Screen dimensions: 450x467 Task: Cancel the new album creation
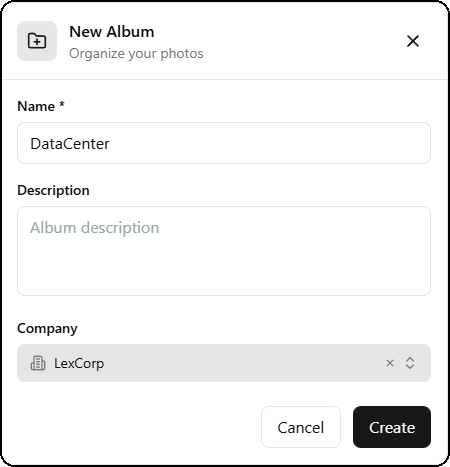(301, 427)
